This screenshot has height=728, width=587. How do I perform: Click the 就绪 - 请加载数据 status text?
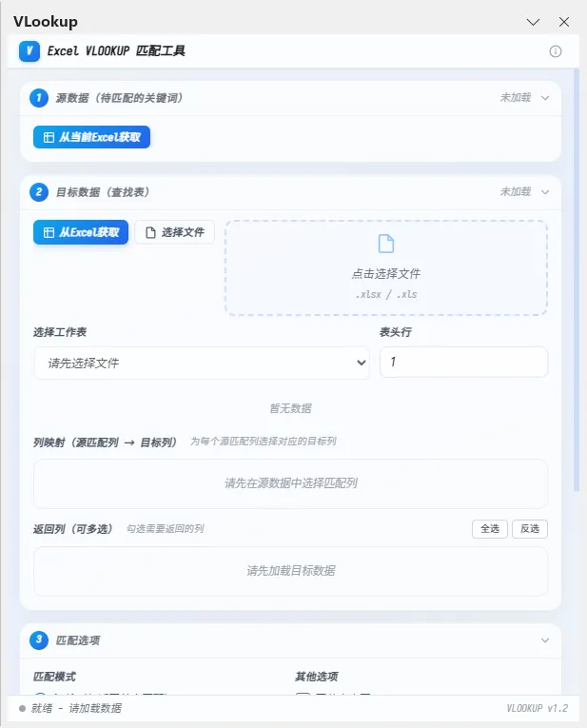point(76,708)
